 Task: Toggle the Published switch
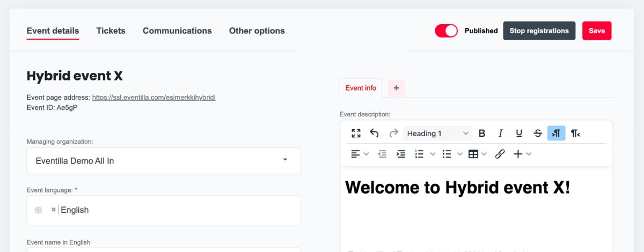[x=446, y=31]
